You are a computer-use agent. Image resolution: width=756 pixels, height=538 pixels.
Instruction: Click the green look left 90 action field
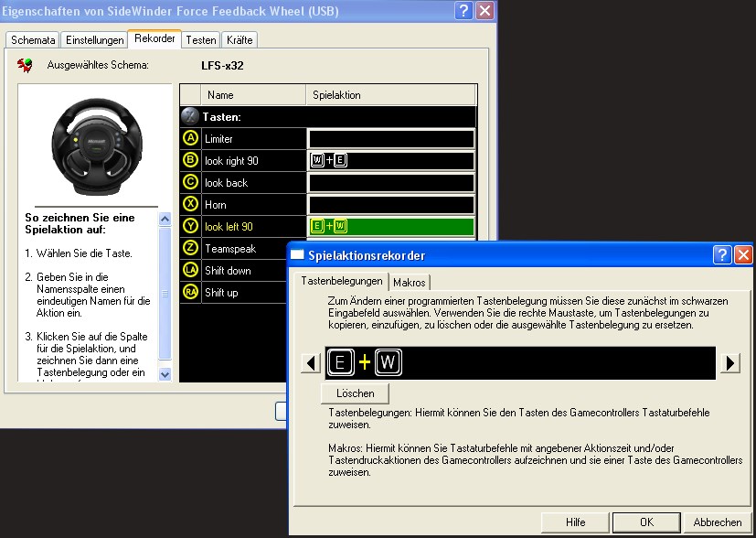[391, 226]
